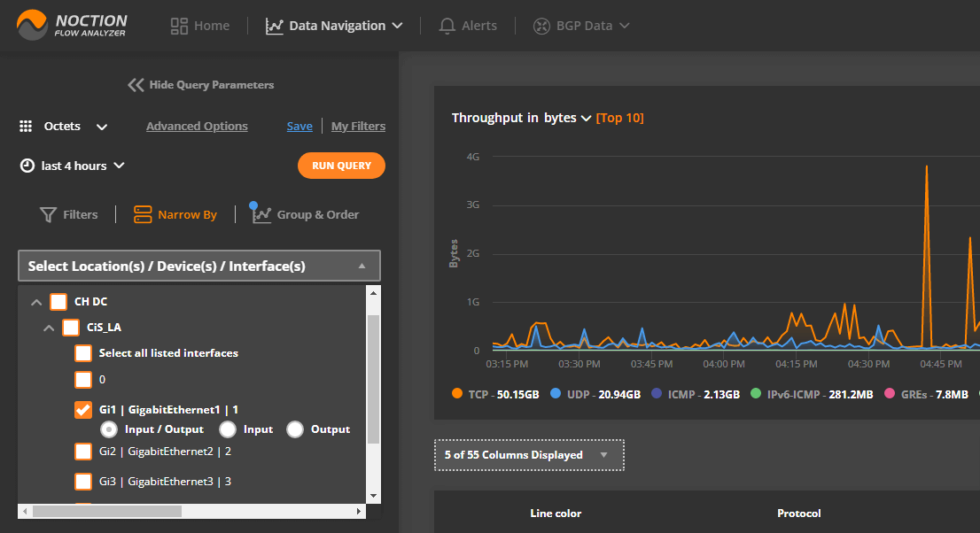Uncheck the Gi1 GigabitEthernet1 checkbox
The image size is (980, 533).
pyautogui.click(x=83, y=410)
